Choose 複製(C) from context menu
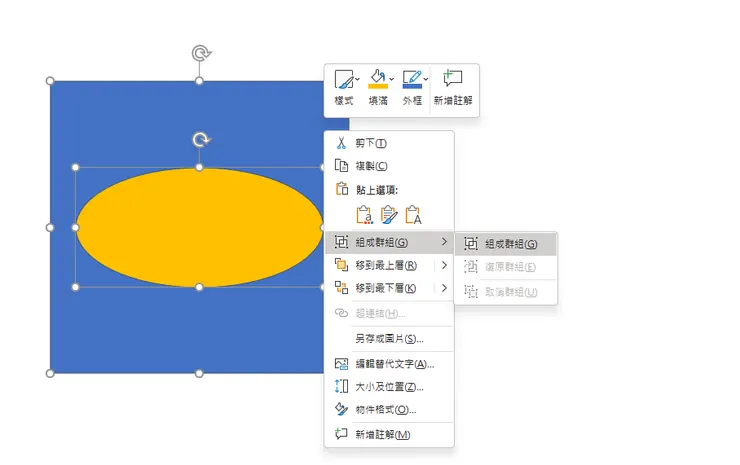 click(389, 166)
